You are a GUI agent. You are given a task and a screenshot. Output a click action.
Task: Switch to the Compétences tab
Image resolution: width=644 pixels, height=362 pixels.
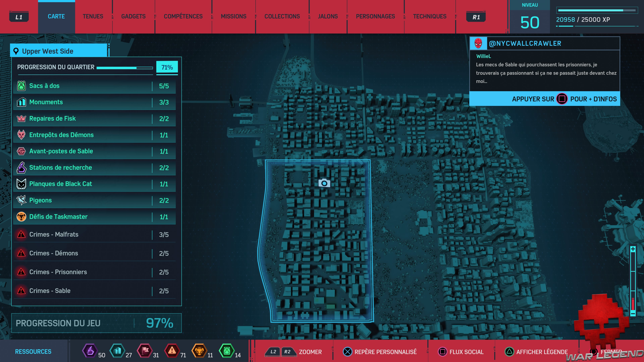pyautogui.click(x=183, y=16)
